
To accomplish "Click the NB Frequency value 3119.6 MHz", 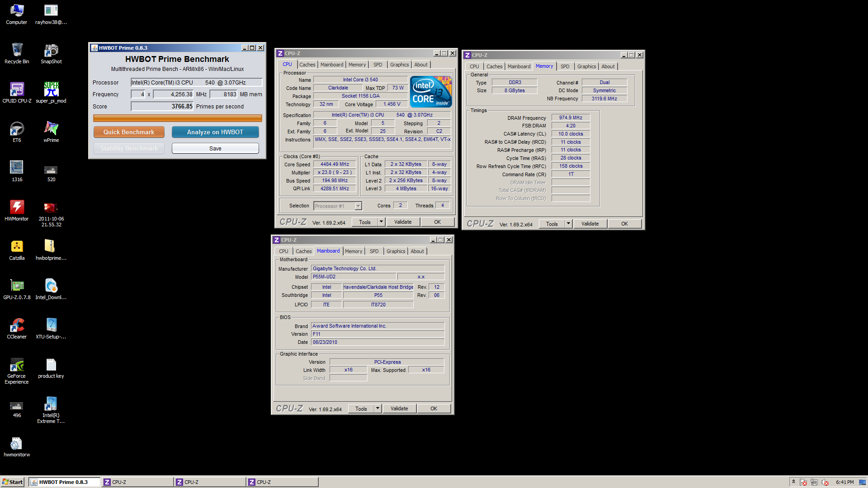I will [604, 99].
